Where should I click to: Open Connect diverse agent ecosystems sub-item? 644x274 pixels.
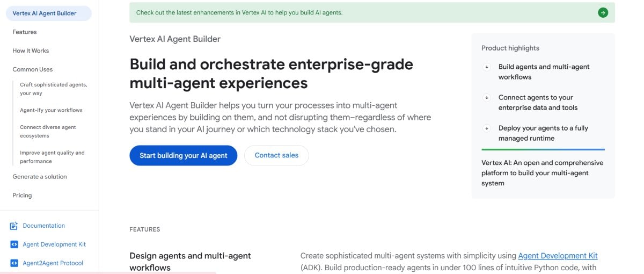click(x=48, y=131)
